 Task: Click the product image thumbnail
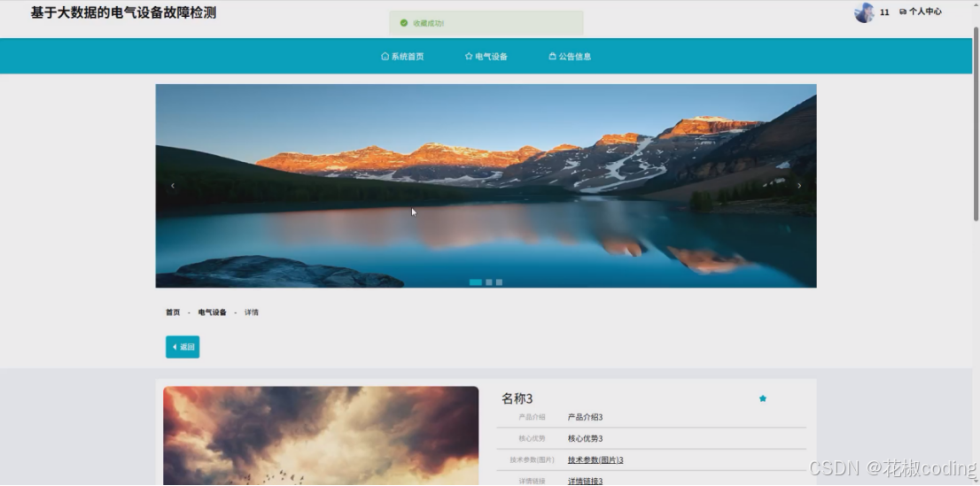[x=321, y=436]
